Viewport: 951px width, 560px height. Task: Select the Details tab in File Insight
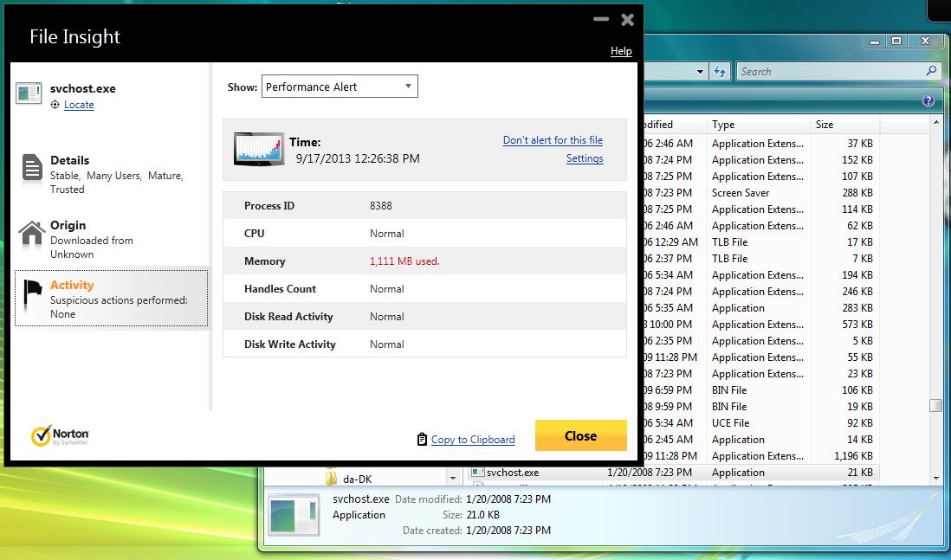111,174
